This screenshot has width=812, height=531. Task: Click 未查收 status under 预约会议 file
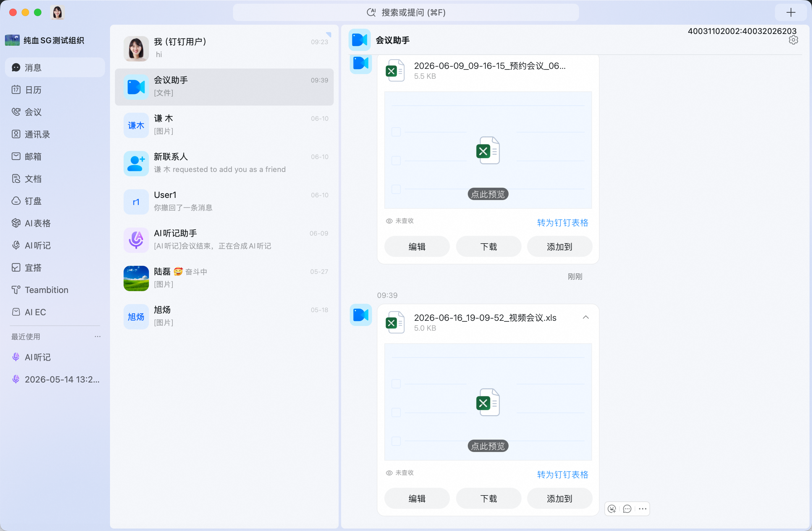tap(400, 221)
